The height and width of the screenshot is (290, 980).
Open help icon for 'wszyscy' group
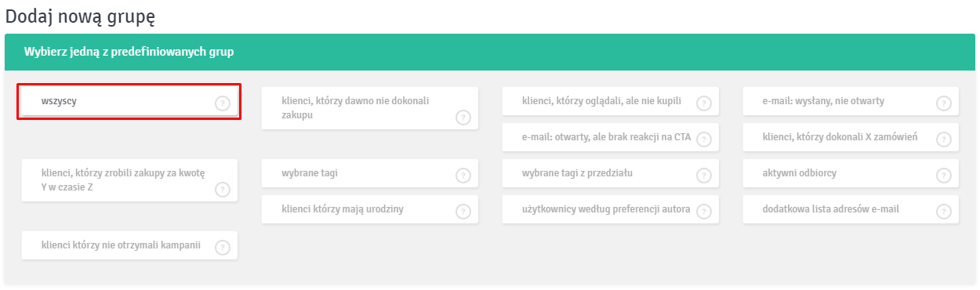pyautogui.click(x=223, y=103)
